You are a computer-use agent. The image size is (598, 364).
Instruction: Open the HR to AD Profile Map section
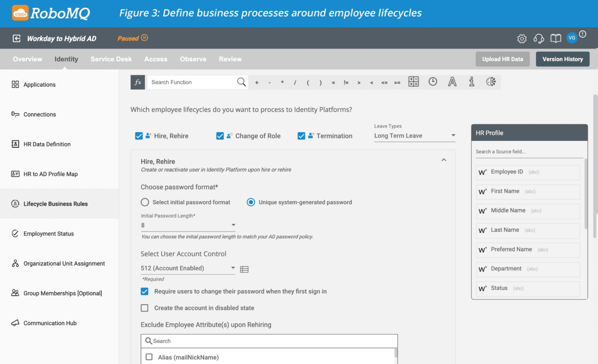coord(50,174)
